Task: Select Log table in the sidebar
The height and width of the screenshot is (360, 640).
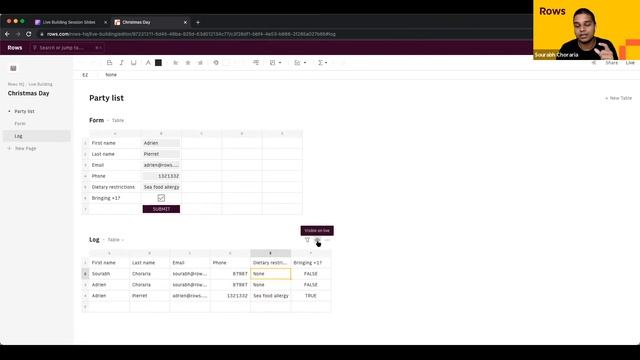Action: point(18,136)
